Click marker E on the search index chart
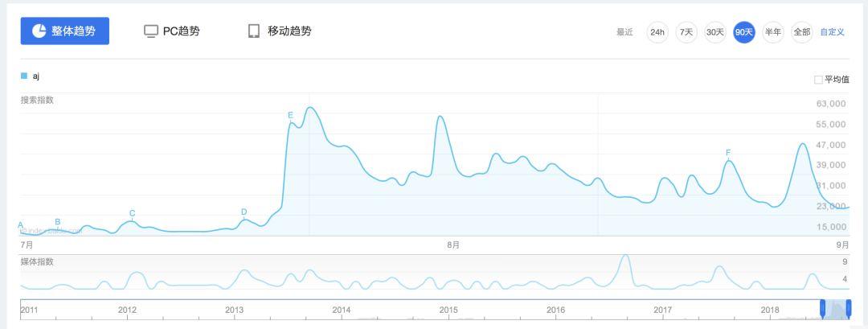Screen dimensions: 868x329 click(290, 116)
